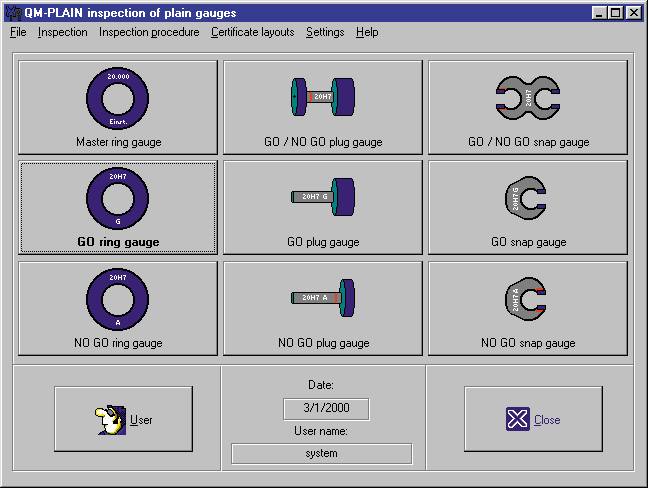This screenshot has height=488, width=648.
Task: Click the Close button with X icon
Action: (x=533, y=419)
